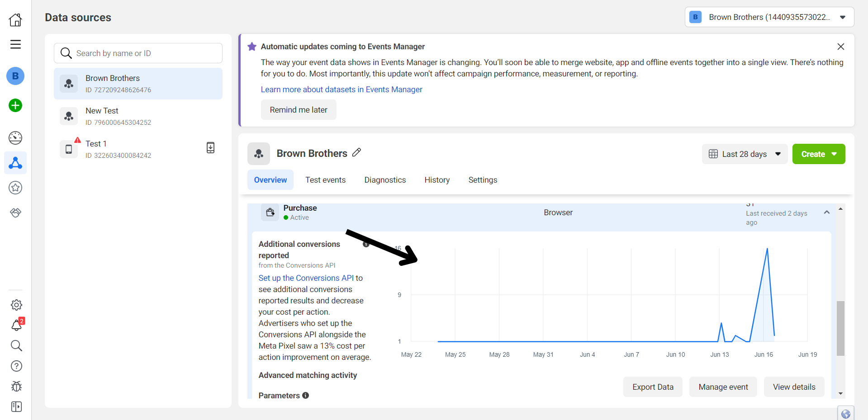Switch to the Test events tab
868x420 pixels.
(x=325, y=180)
